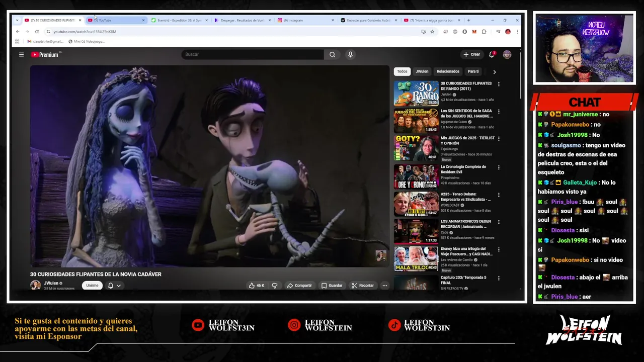Select the Para ti filter chip
The height and width of the screenshot is (362, 644).
pos(473,71)
